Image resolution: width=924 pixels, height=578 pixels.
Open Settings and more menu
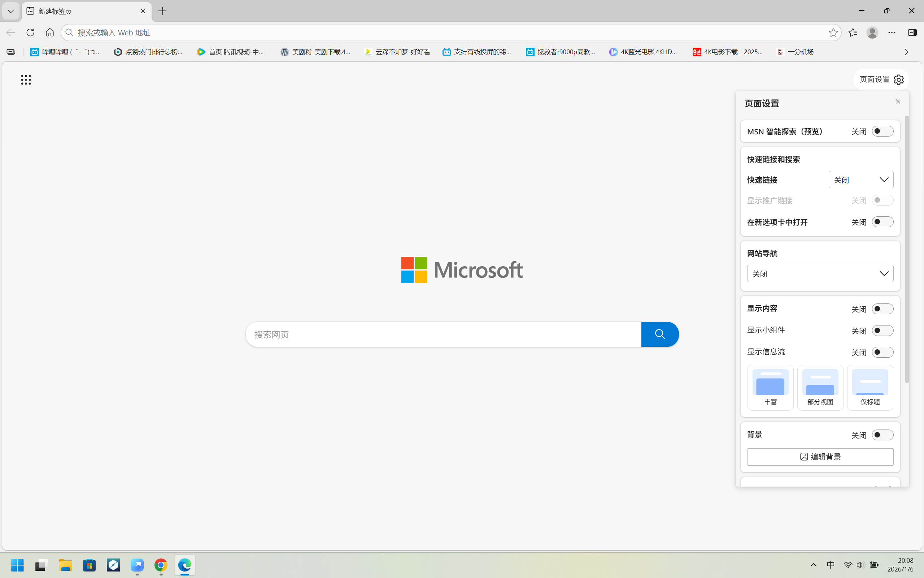892,33
